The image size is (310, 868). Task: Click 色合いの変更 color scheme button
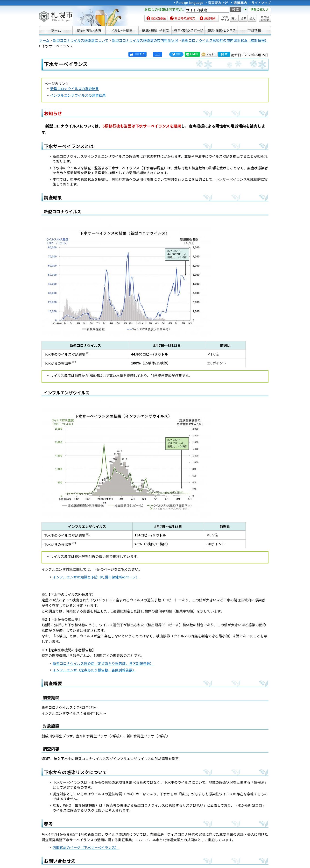pyautogui.click(x=265, y=18)
